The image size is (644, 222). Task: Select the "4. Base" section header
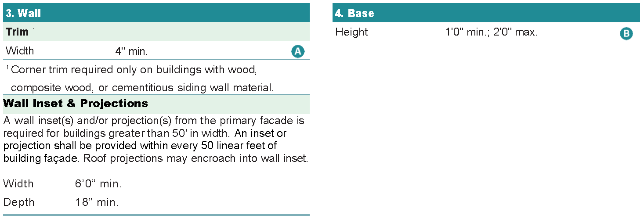pyautogui.click(x=355, y=13)
